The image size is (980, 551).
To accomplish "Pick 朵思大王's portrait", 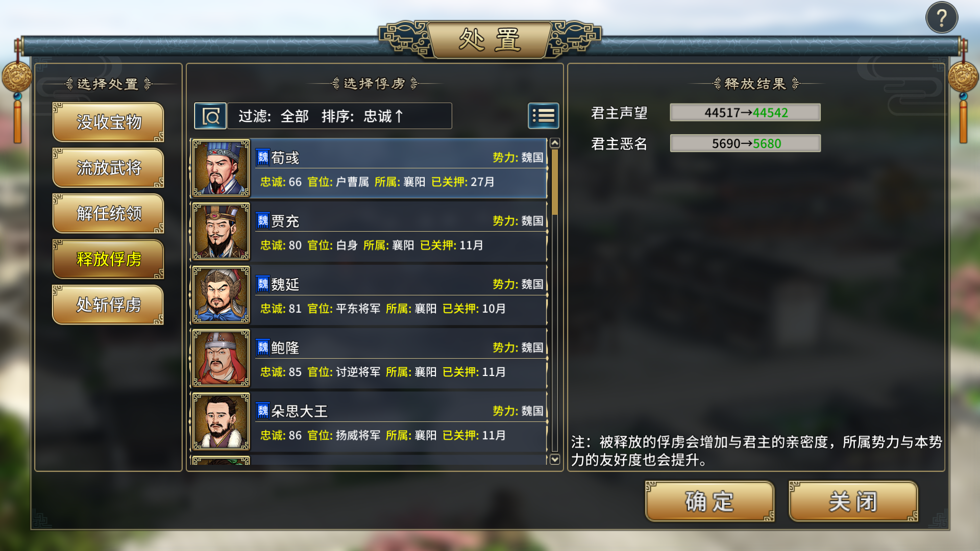I will pyautogui.click(x=221, y=421).
